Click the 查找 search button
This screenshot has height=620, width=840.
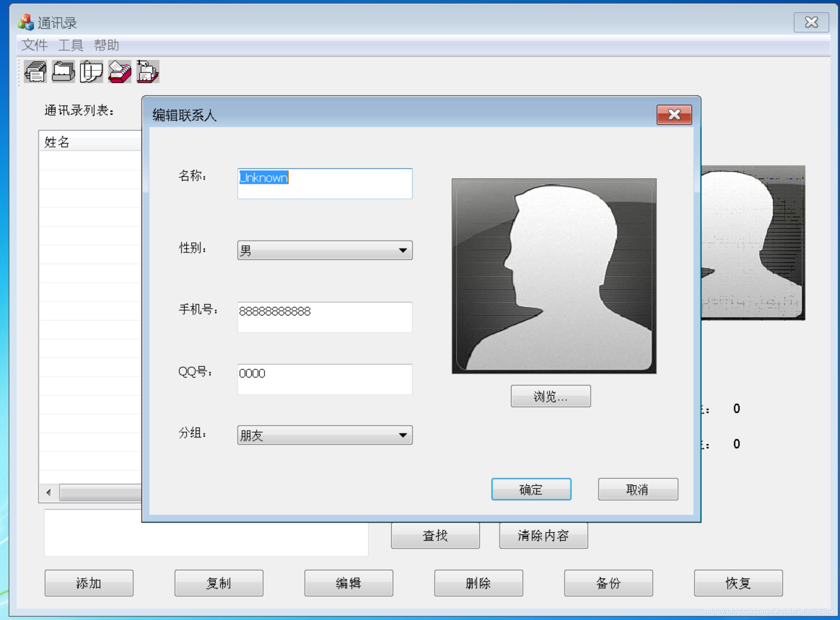[435, 535]
